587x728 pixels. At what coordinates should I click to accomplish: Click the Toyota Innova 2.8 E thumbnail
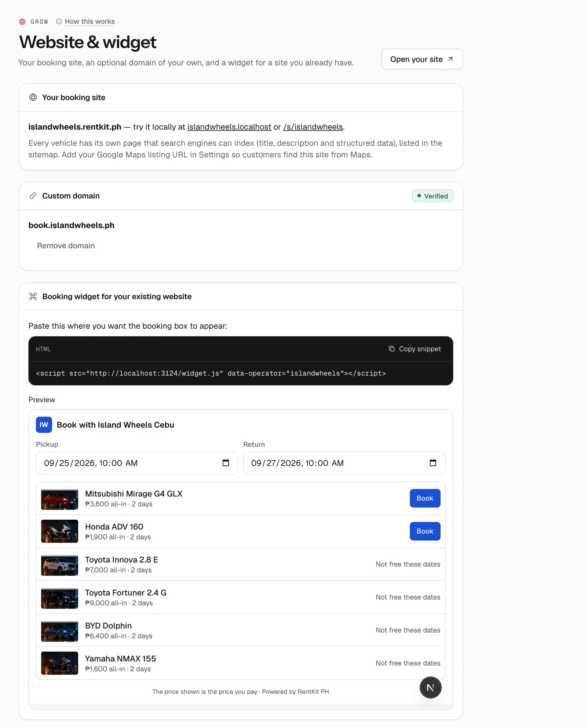[59, 564]
